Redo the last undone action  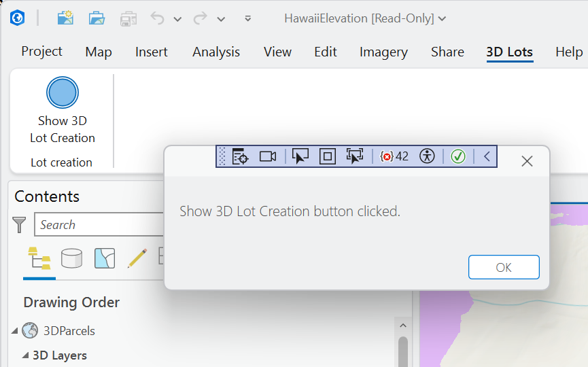[x=201, y=18]
